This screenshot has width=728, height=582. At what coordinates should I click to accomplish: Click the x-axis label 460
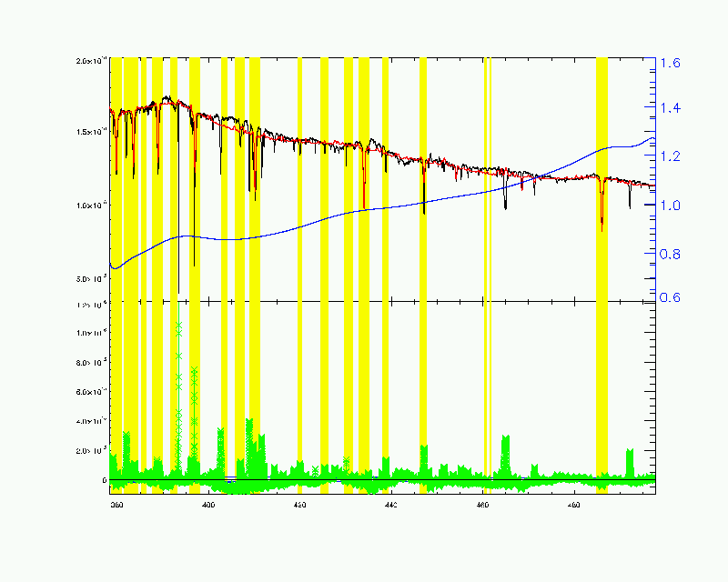[x=482, y=505]
